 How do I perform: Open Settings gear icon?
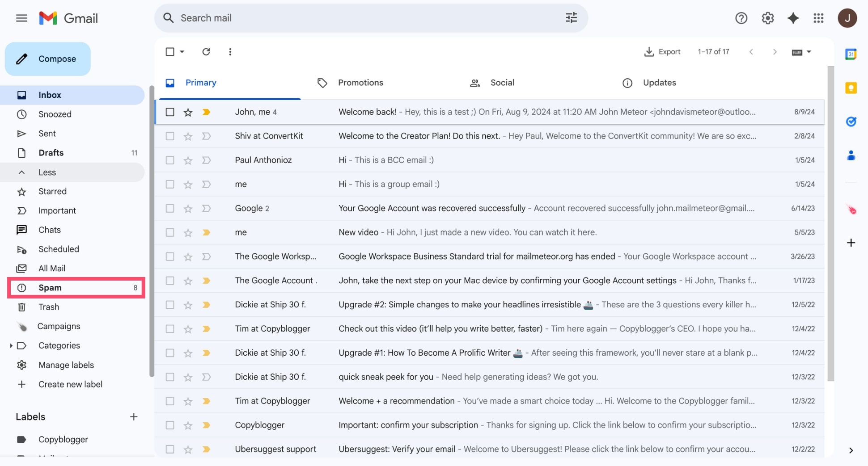(x=767, y=18)
